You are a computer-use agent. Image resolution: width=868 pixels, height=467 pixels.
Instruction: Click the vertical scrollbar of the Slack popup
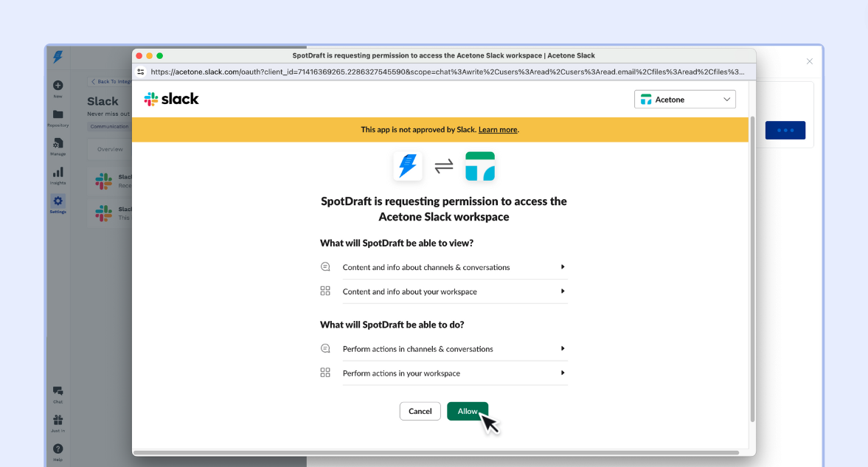coord(752,269)
